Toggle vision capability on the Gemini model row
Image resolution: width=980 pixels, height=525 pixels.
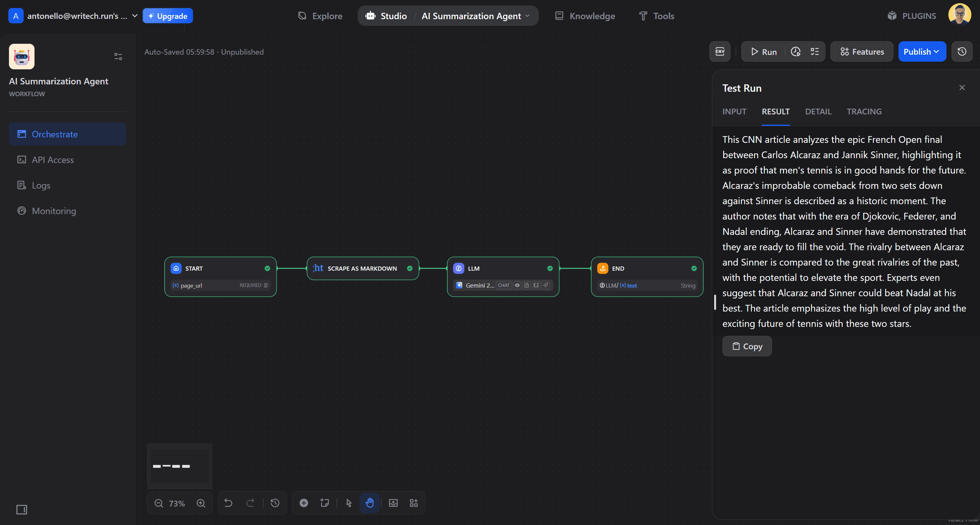[x=517, y=285]
